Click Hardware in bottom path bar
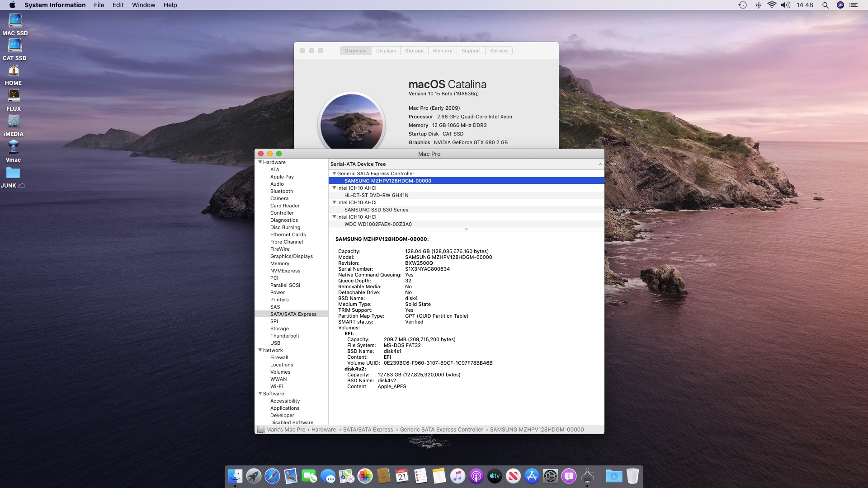 click(323, 430)
